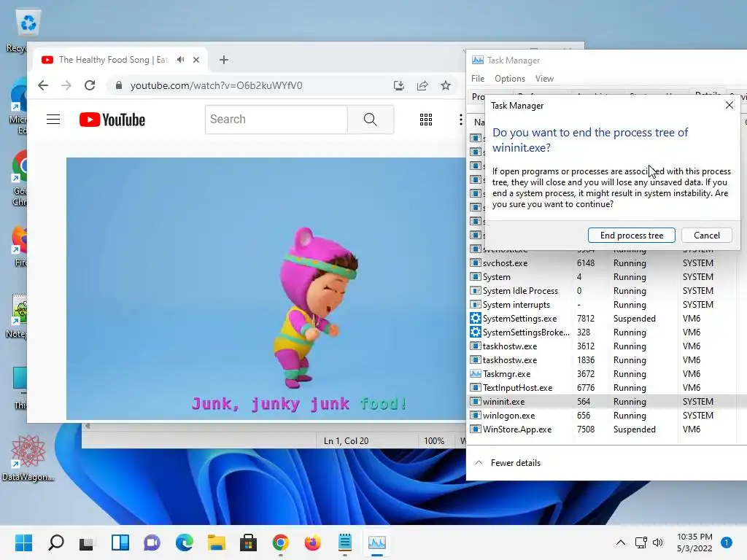747x560 pixels.
Task: Open Widgets from taskbar
Action: (120, 542)
